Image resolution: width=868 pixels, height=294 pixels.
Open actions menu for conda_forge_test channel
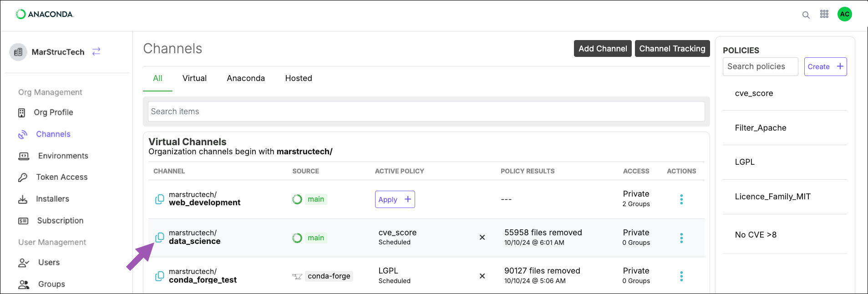tap(681, 276)
